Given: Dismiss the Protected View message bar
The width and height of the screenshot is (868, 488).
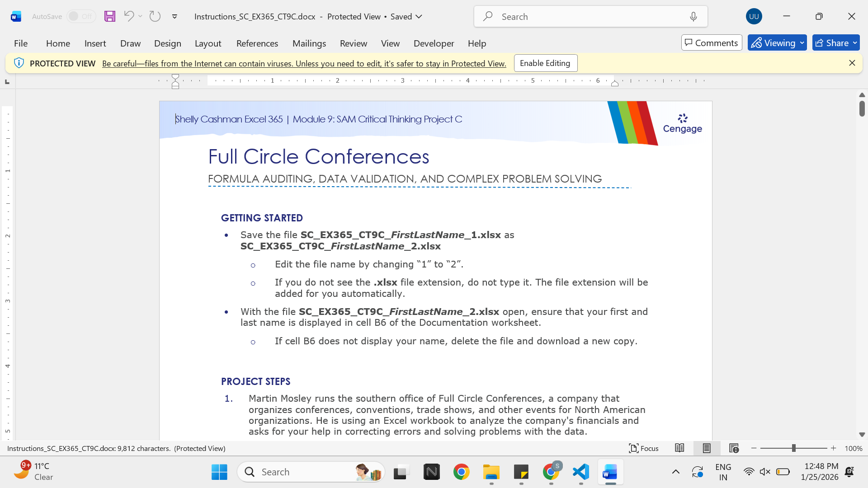Looking at the screenshot, I should (852, 63).
